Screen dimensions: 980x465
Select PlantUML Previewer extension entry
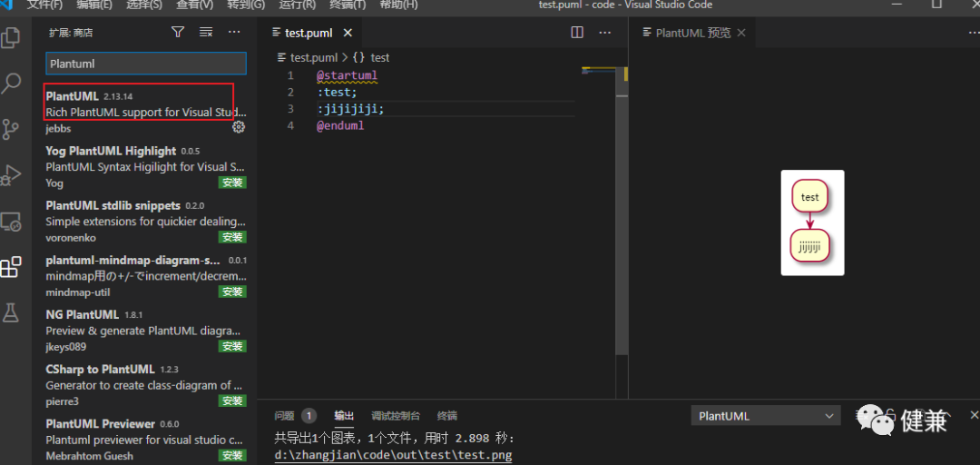pyautogui.click(x=145, y=439)
